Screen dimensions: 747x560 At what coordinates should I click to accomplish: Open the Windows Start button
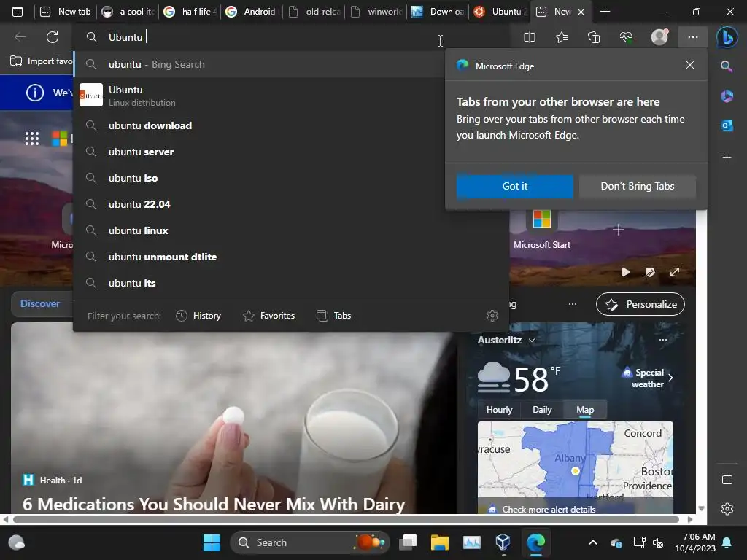[x=212, y=542]
